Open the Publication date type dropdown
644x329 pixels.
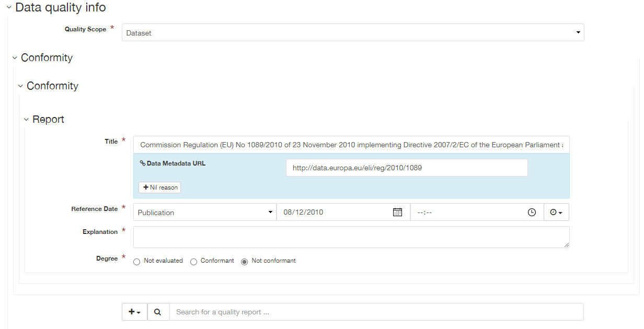point(205,212)
